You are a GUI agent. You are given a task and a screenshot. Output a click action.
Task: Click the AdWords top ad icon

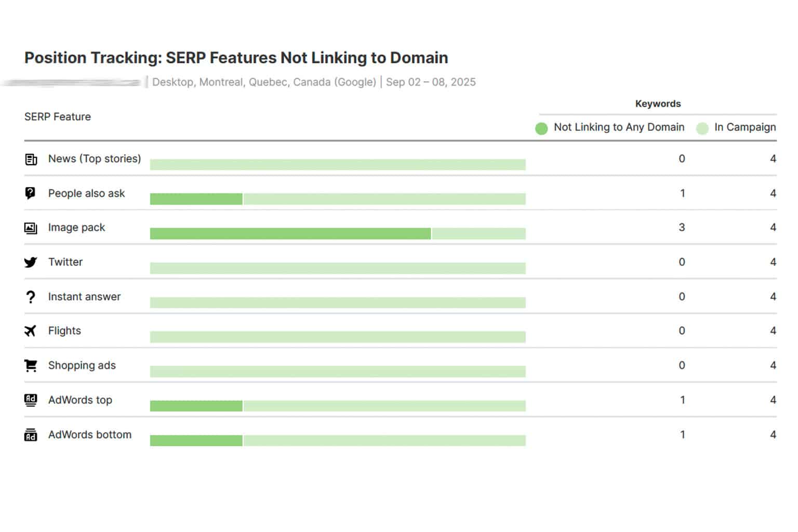click(x=31, y=400)
